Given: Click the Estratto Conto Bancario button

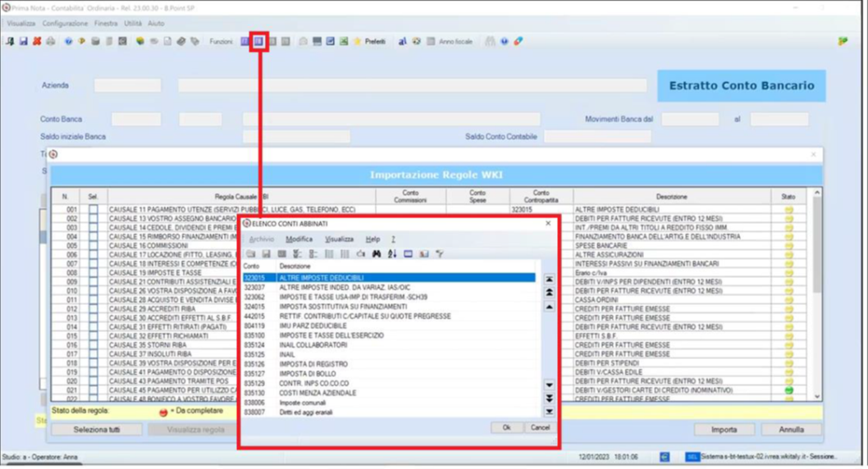Looking at the screenshot, I should [741, 86].
